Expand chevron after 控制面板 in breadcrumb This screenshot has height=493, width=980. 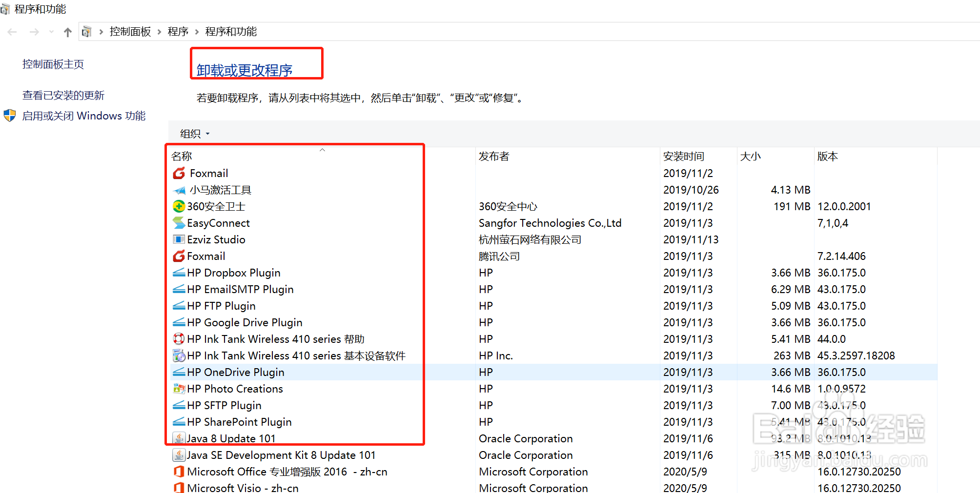[x=159, y=32]
